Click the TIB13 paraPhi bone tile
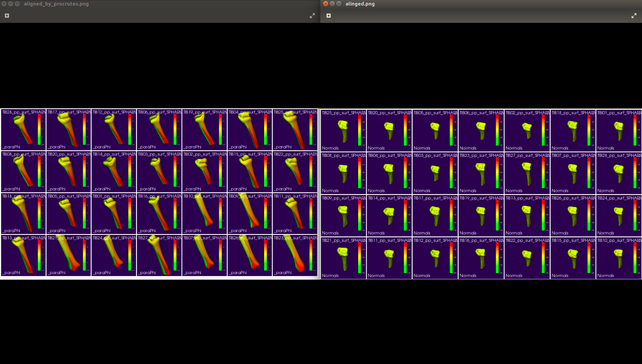 click(x=23, y=256)
